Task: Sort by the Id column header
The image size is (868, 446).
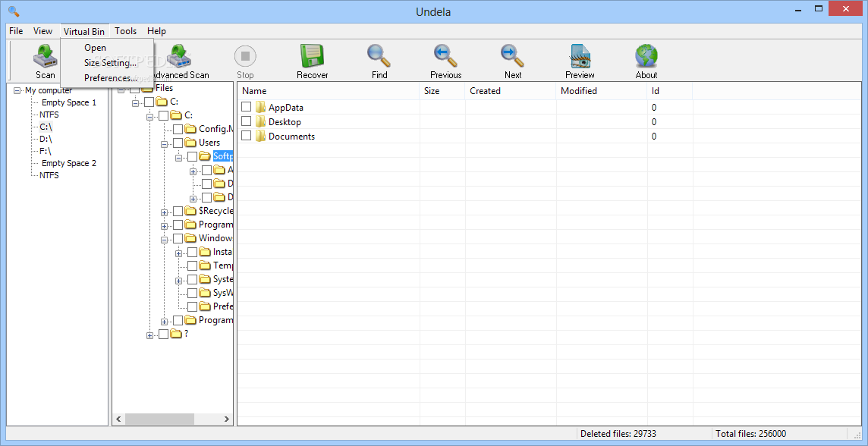Action: [670, 91]
